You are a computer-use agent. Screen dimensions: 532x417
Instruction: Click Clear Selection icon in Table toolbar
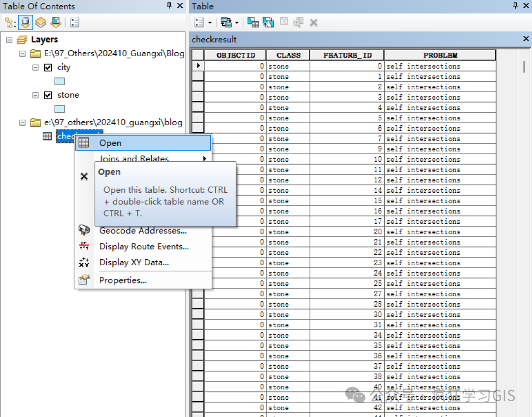coord(284,22)
